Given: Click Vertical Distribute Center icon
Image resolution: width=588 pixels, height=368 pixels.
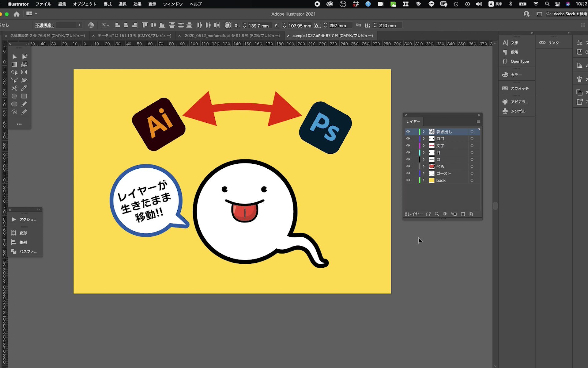Looking at the screenshot, I should (181, 25).
